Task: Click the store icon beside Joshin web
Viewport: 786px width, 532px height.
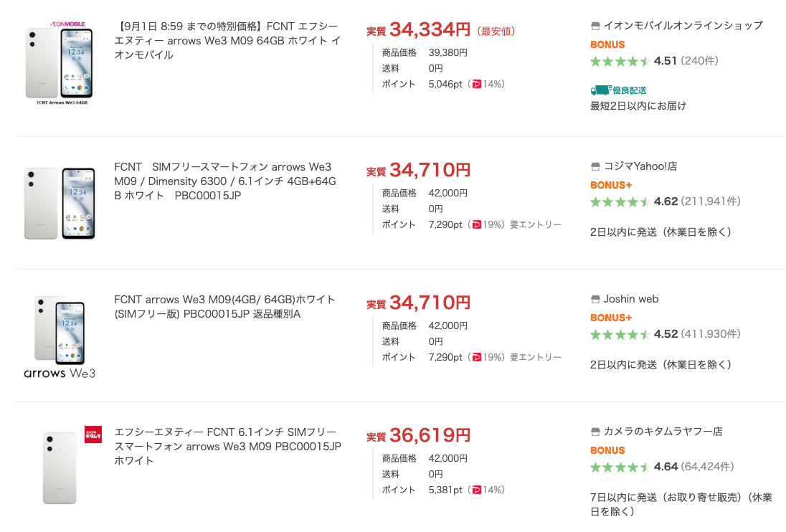Action: pyautogui.click(x=595, y=299)
